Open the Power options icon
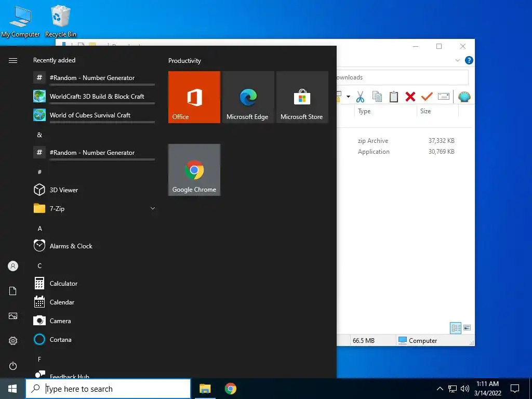 (13, 366)
